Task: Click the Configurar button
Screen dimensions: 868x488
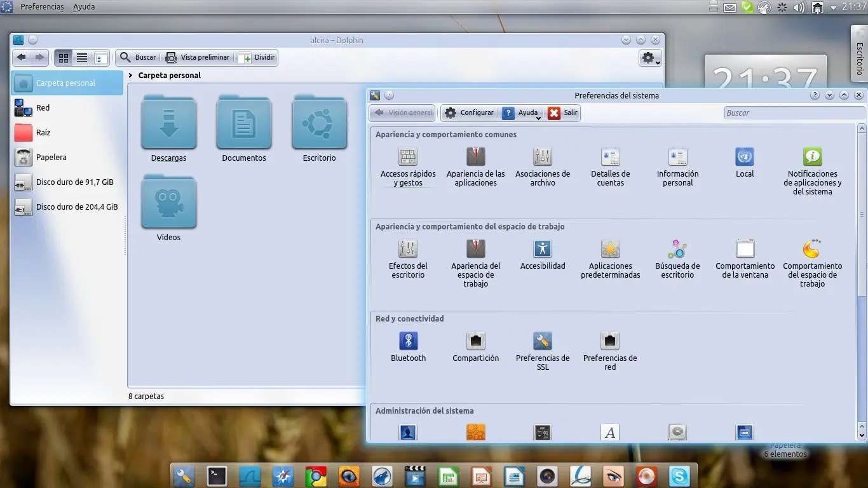Action: point(470,113)
